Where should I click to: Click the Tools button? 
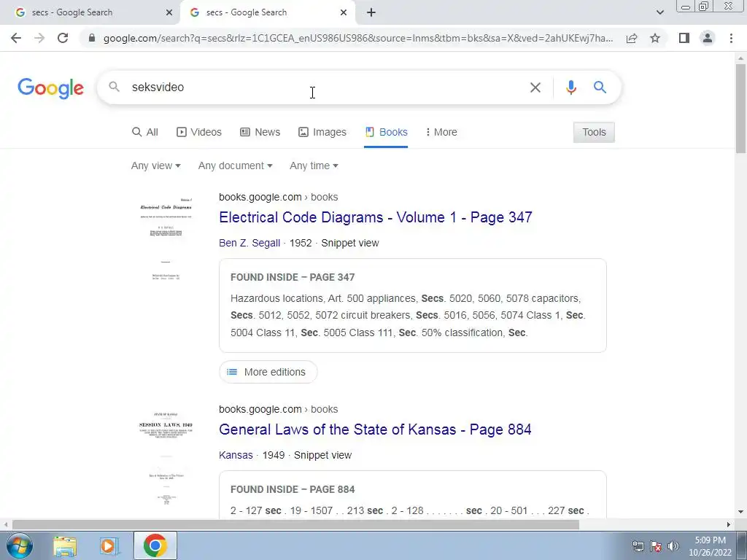pos(594,132)
